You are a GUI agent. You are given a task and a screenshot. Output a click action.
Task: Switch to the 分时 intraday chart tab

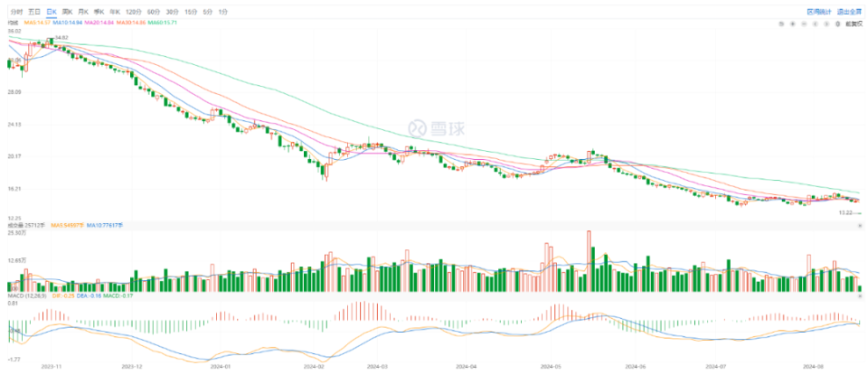[x=16, y=12]
